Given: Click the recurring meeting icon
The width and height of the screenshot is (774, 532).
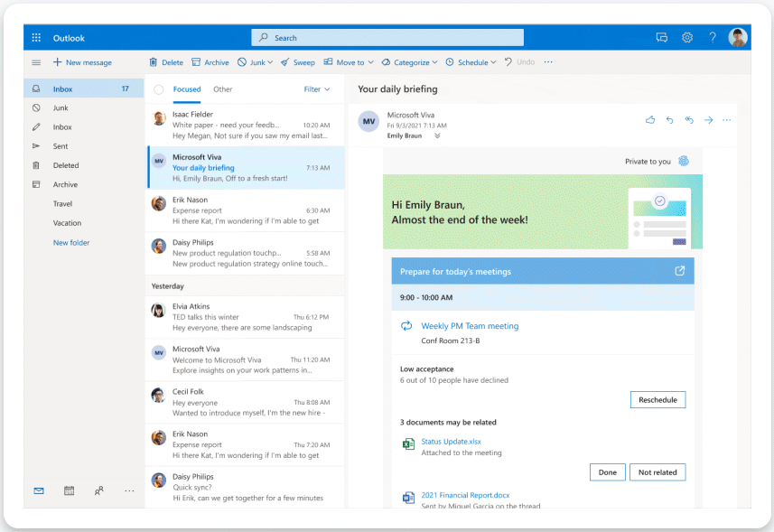Looking at the screenshot, I should click(406, 326).
